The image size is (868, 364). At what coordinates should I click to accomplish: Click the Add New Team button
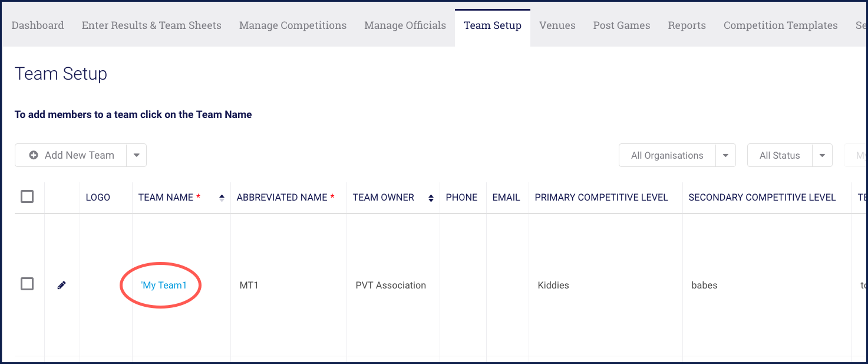pyautogui.click(x=71, y=155)
